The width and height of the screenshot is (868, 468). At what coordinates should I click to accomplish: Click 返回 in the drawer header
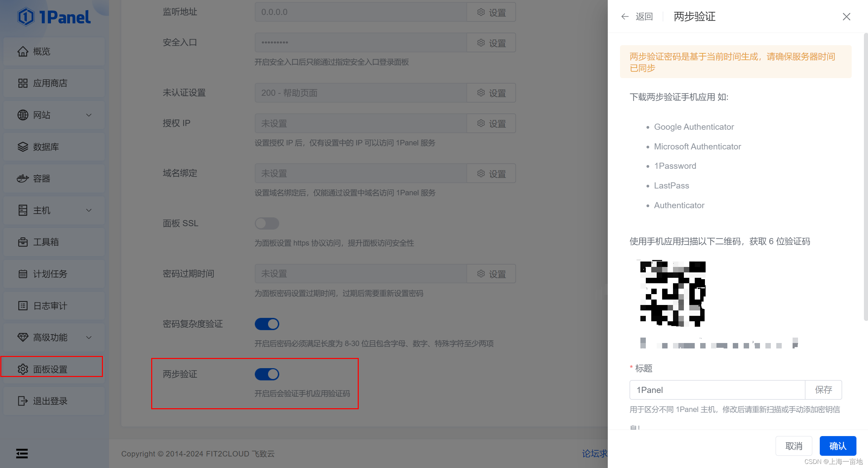tap(644, 17)
